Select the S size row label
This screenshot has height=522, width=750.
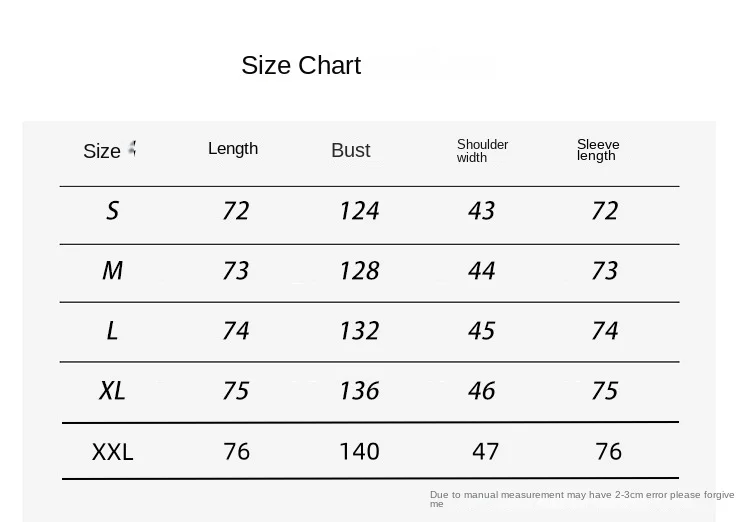(112, 211)
